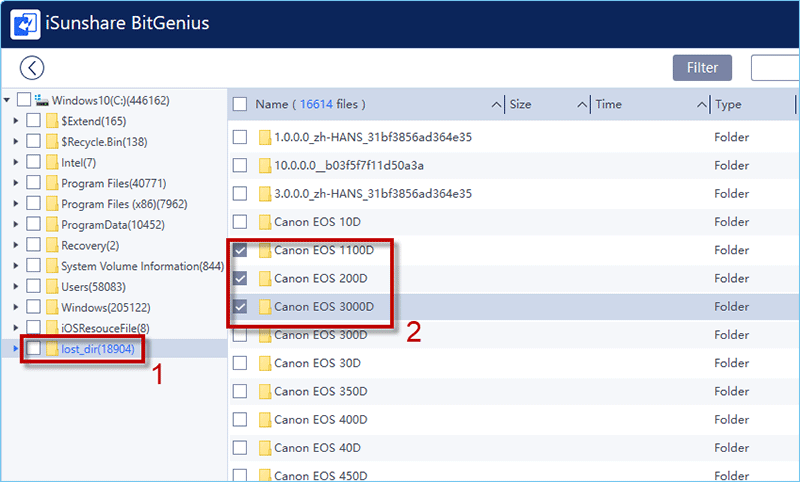This screenshot has width=800, height=482.
Task: Click the Canon EOS 30D folder icon
Action: 265,363
